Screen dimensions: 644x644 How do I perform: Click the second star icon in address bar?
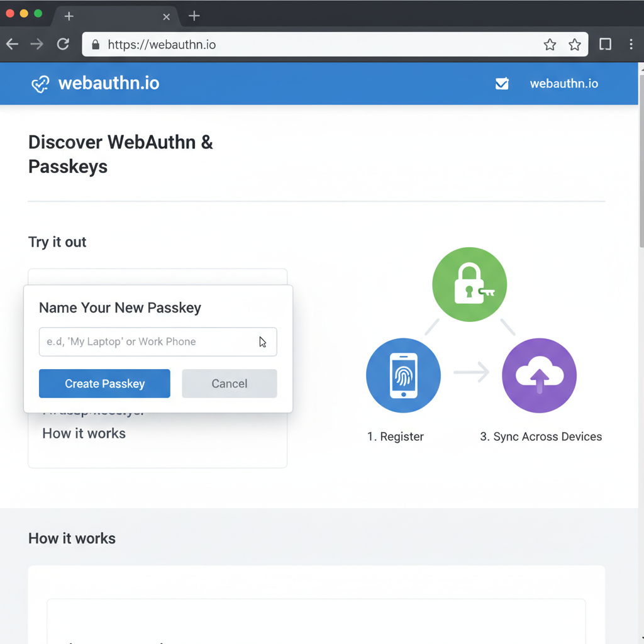coord(575,45)
